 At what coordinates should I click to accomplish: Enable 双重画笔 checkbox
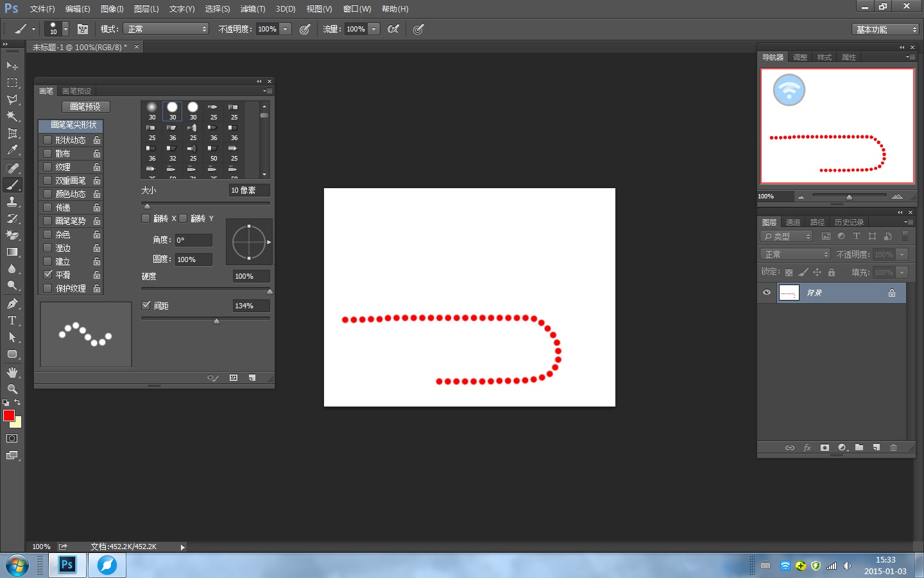(47, 180)
